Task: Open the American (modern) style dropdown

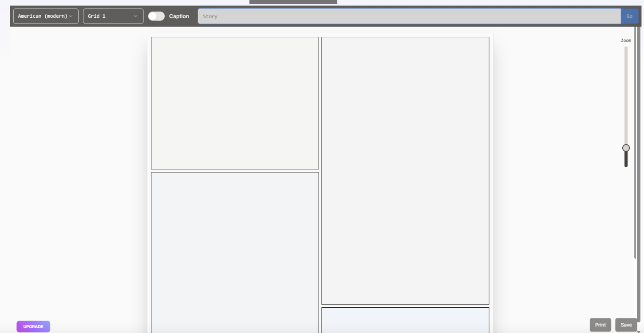Action: pos(45,16)
